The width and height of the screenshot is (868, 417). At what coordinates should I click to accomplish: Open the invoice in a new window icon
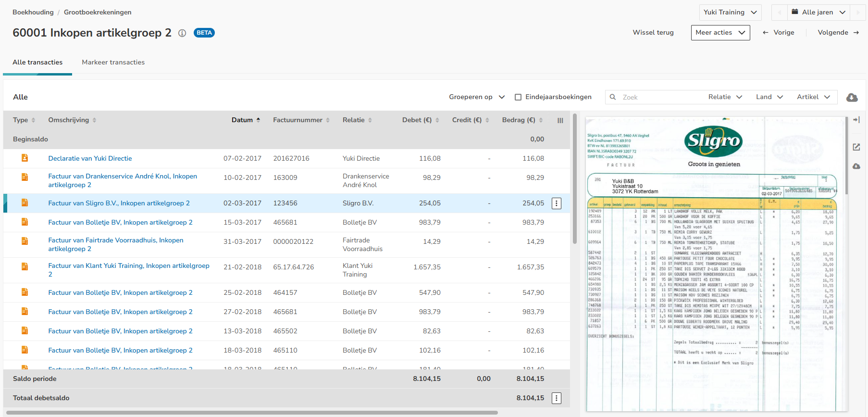(x=856, y=147)
